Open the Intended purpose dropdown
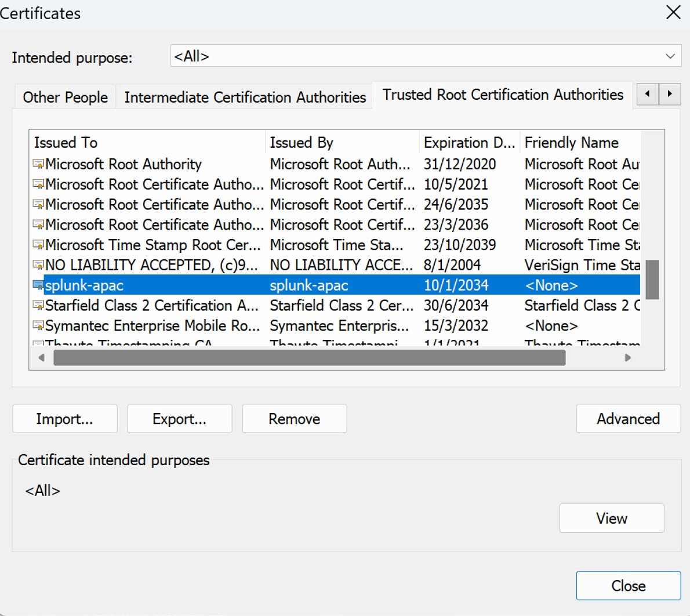 coord(426,56)
